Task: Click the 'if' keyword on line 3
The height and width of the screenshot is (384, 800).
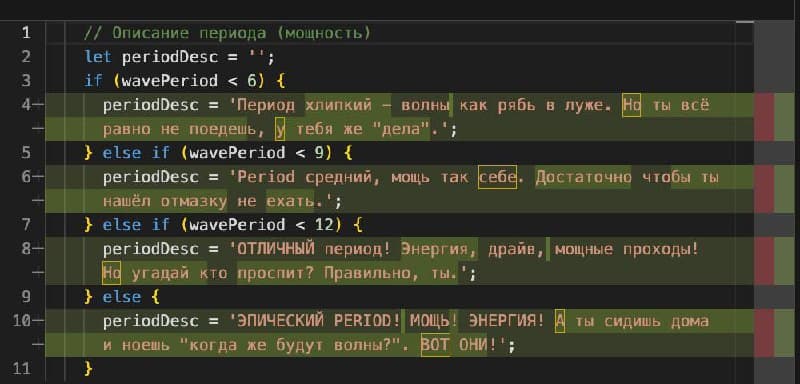Action: [x=93, y=81]
